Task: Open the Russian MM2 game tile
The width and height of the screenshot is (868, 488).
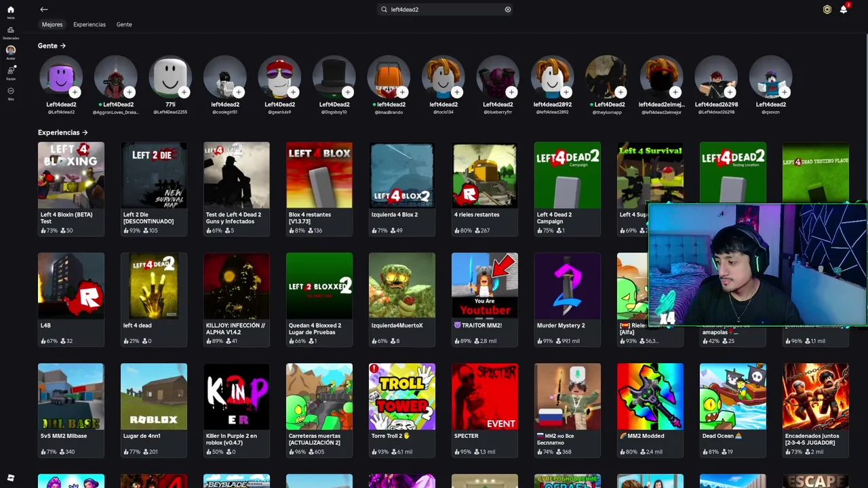Action: 568,409
